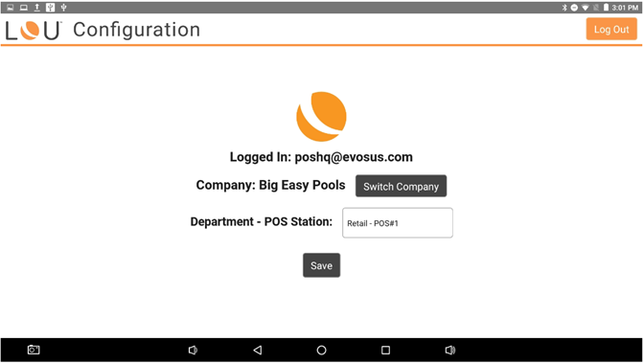Save the configuration settings
Viewport: 644px width, 364px height.
[321, 265]
